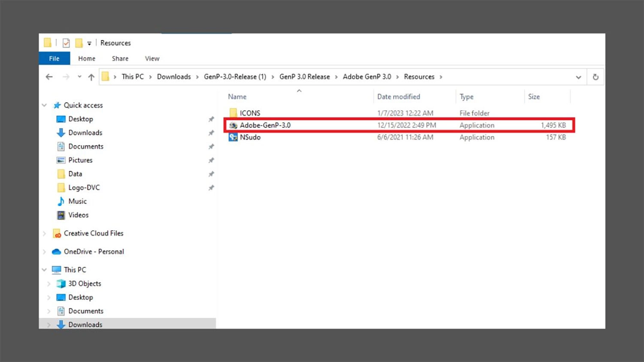
Task: Click the '1,495 KB' size cell
Action: (x=553, y=125)
